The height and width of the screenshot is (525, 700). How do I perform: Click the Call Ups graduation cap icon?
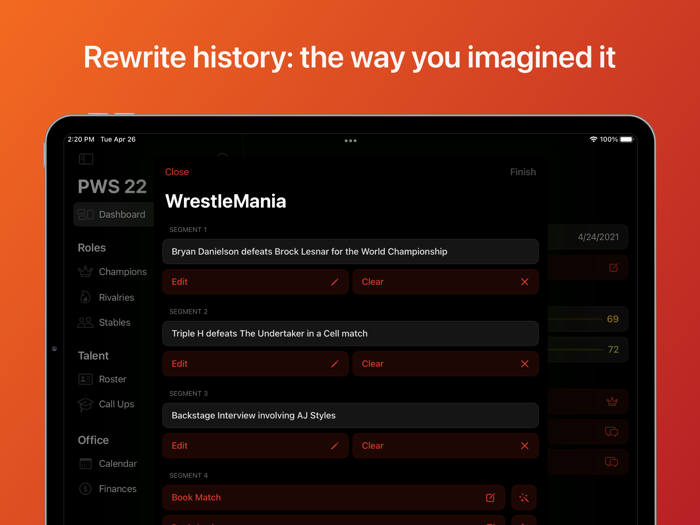85,404
